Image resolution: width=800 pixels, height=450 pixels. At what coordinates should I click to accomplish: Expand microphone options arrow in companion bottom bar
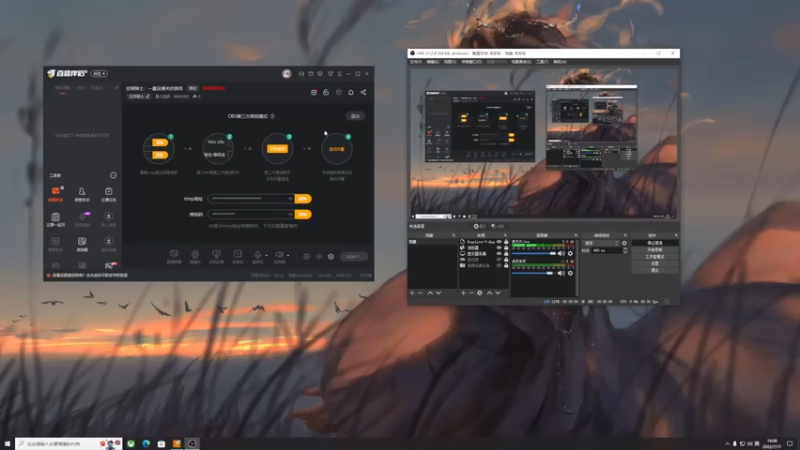(x=266, y=255)
